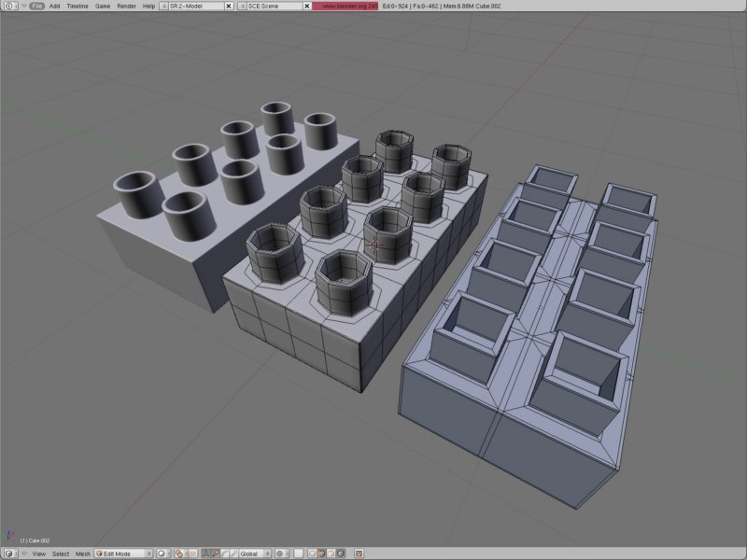Screen dimensions: 747x560
Task: Toggle occlude background geometry
Action: click(x=340, y=553)
